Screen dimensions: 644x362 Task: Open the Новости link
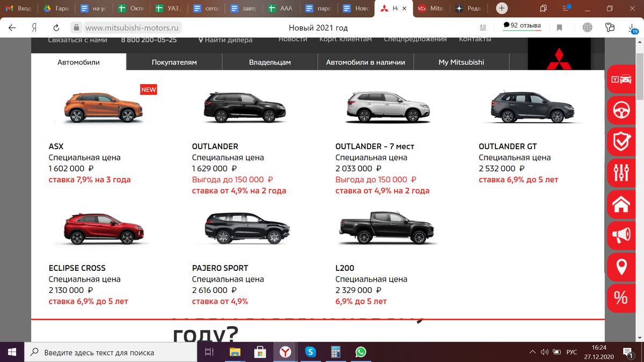coord(293,39)
